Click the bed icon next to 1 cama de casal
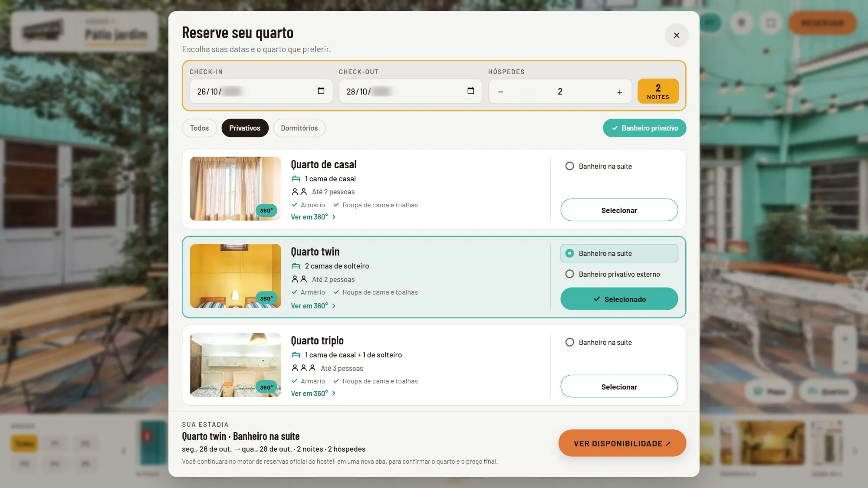 (296, 179)
